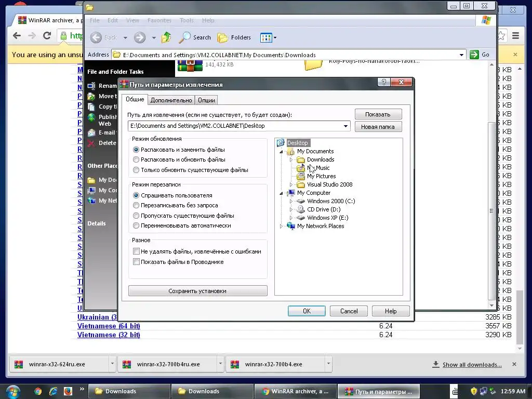Click the 'Новая папка' button
This screenshot has height=399, width=532.
point(378,127)
